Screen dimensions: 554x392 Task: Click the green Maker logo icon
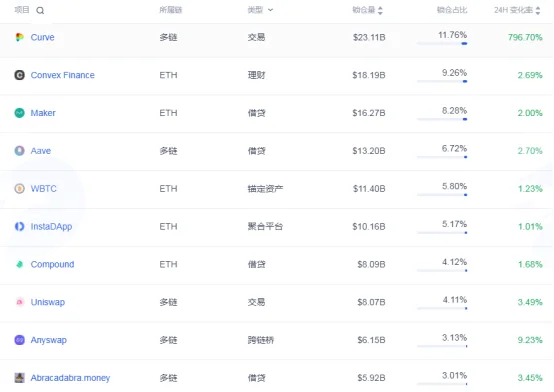click(x=19, y=113)
